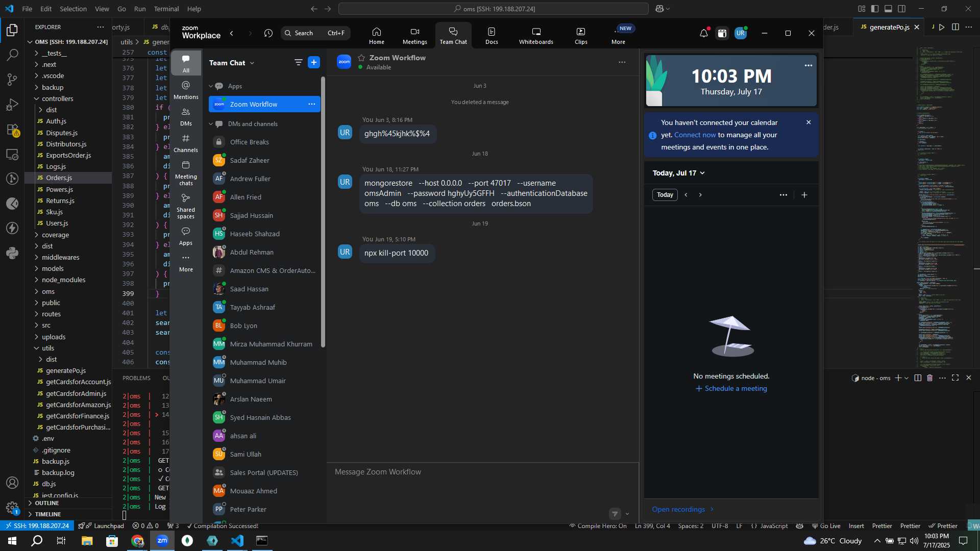This screenshot has height=551, width=980.
Task: Star the Zoom Workflow chat
Action: [x=361, y=58]
